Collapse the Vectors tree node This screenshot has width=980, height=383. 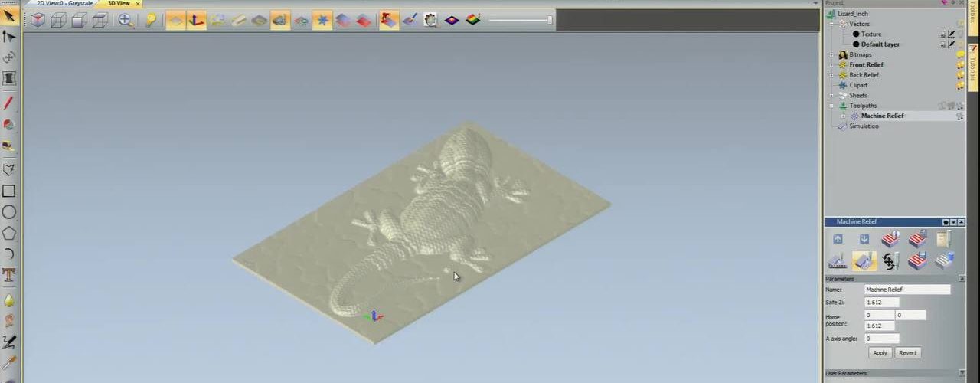pos(832,24)
